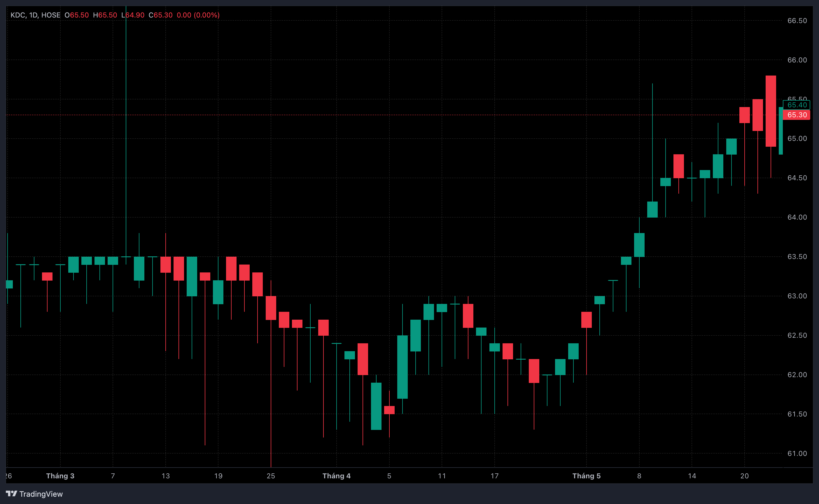819x504 pixels.
Task: Click the 65.00 price axis label
Action: (x=797, y=139)
